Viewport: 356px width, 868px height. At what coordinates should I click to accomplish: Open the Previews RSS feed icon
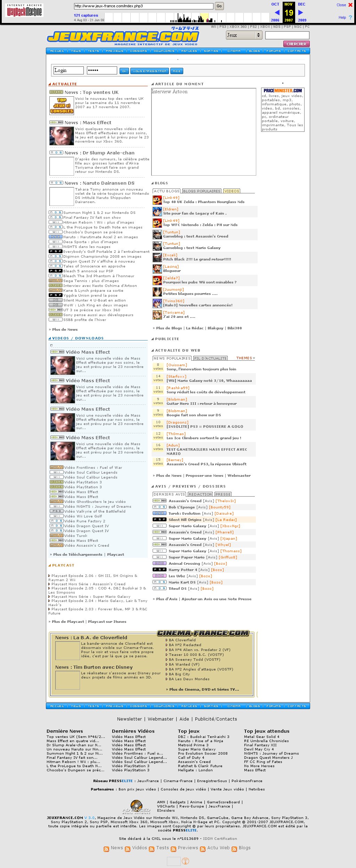pos(173,849)
